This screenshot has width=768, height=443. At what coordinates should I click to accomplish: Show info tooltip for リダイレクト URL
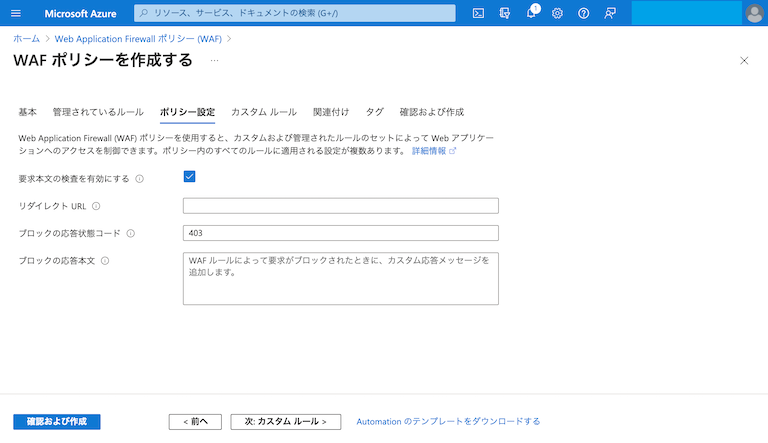click(x=96, y=206)
